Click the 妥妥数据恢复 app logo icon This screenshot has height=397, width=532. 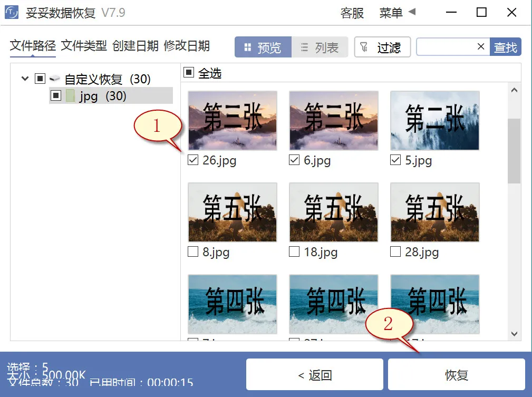[x=12, y=12]
